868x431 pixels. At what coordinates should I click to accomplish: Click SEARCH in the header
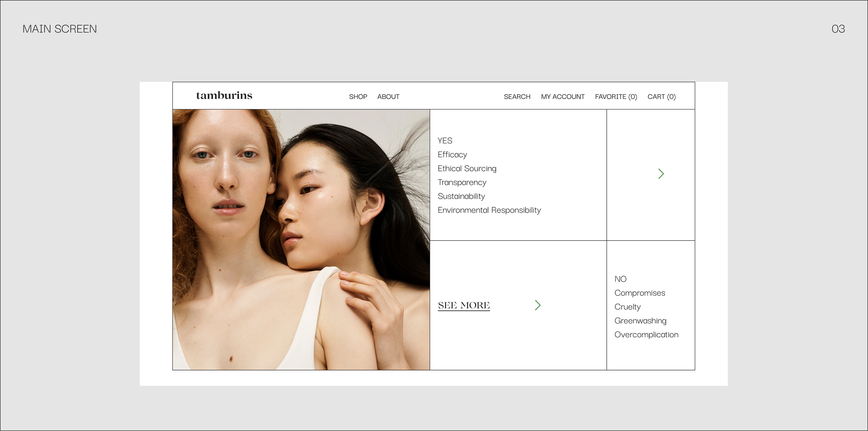517,97
